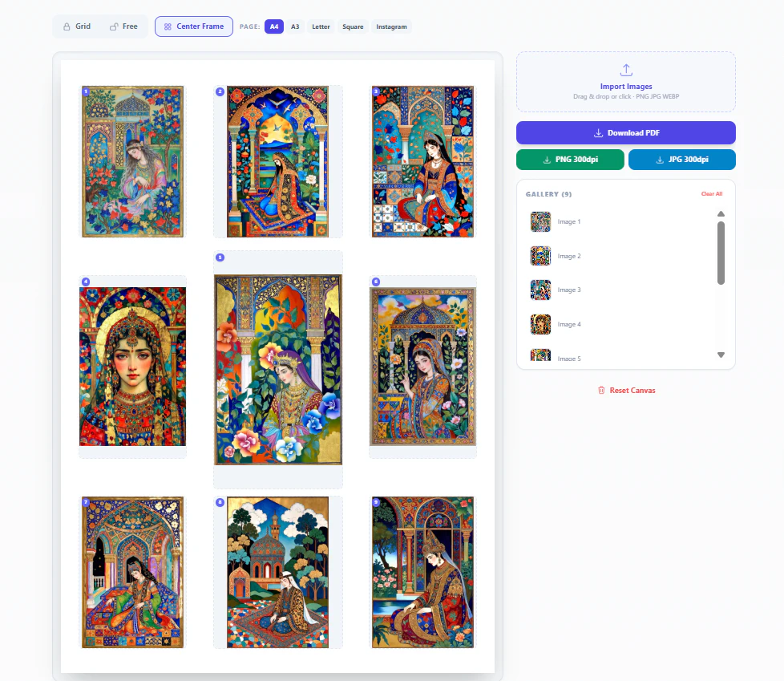Select A4 page size
784x681 pixels.
point(274,26)
